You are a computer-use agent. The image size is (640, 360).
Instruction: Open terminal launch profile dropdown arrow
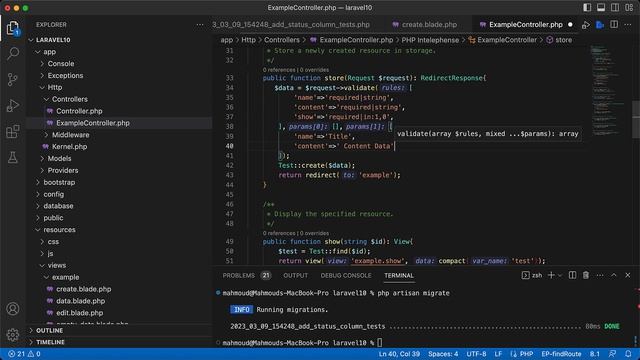[x=560, y=276]
